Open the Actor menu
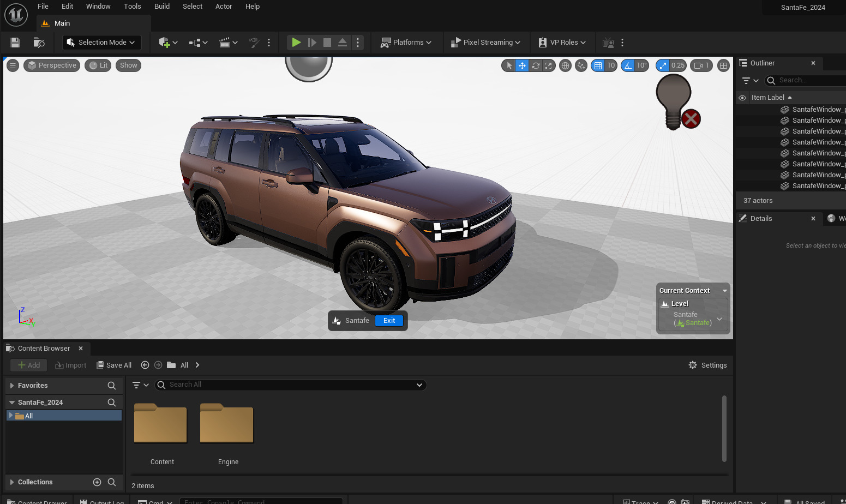This screenshot has width=846, height=504. pos(224,7)
